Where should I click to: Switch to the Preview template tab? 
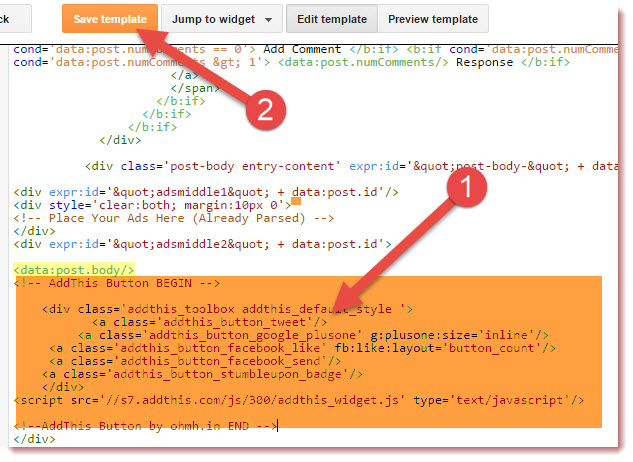pyautogui.click(x=433, y=19)
